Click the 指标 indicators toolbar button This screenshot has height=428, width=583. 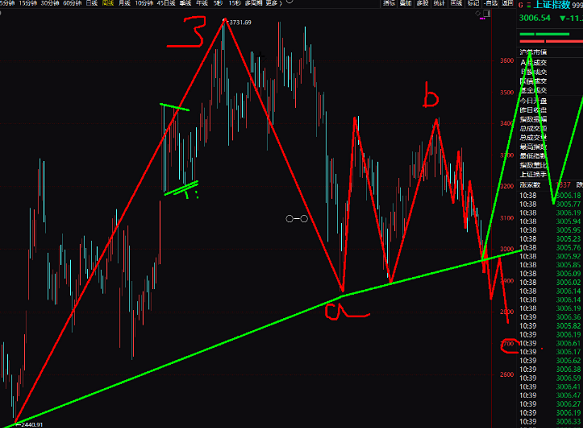click(x=389, y=3)
